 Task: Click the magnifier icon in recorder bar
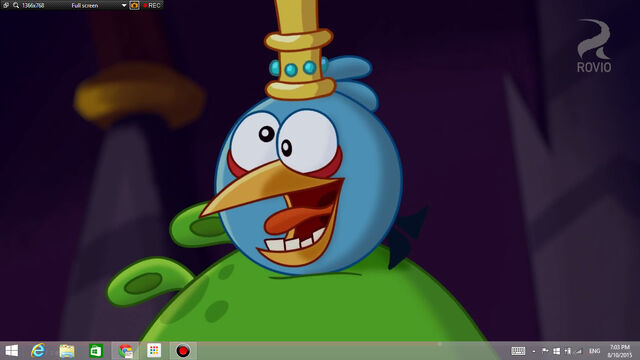pos(16,5)
